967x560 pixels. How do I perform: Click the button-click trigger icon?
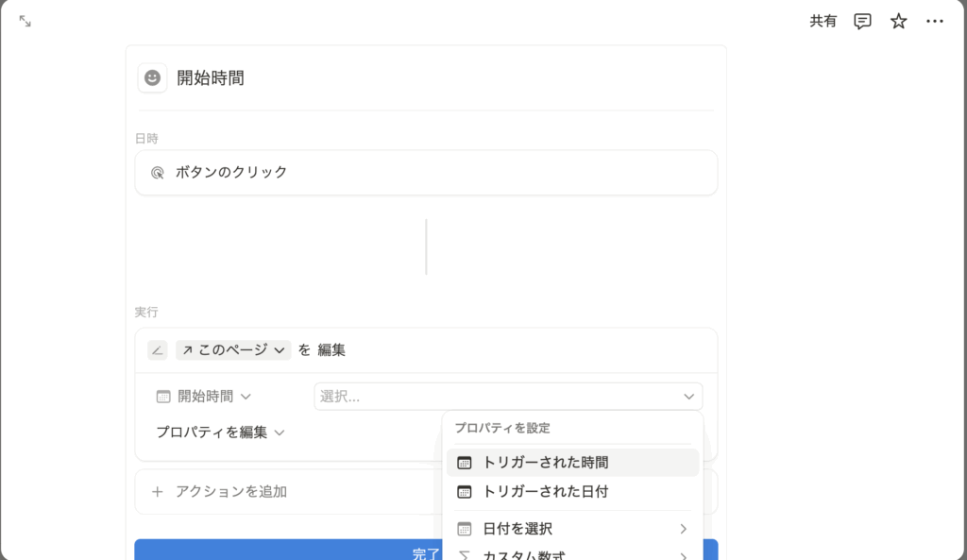[158, 173]
